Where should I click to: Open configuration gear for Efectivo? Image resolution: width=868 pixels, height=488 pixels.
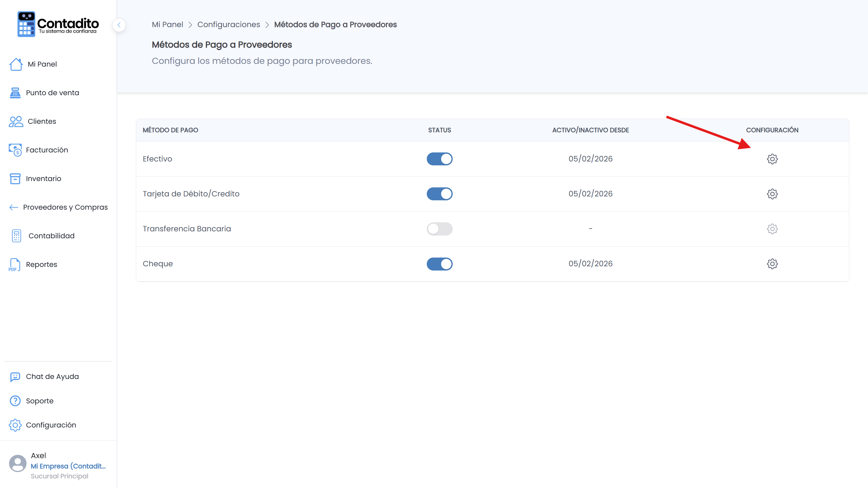point(772,159)
